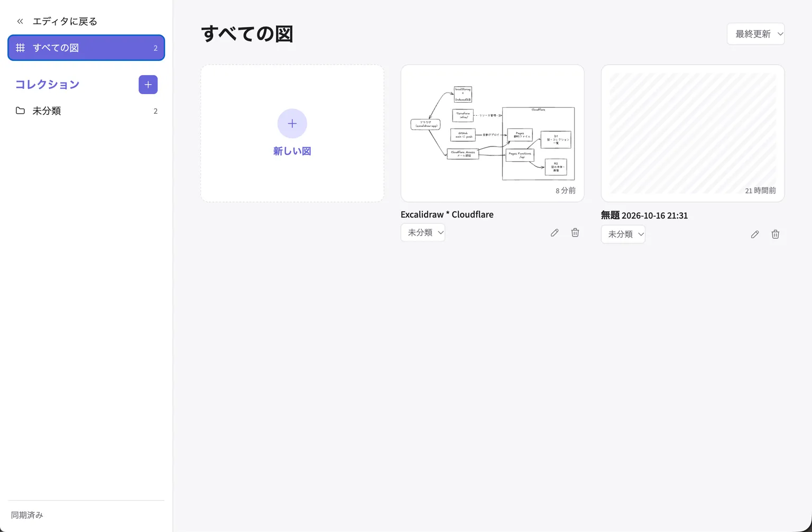Open the 最終更新 sort dropdown
The height and width of the screenshot is (532, 812).
(x=756, y=34)
